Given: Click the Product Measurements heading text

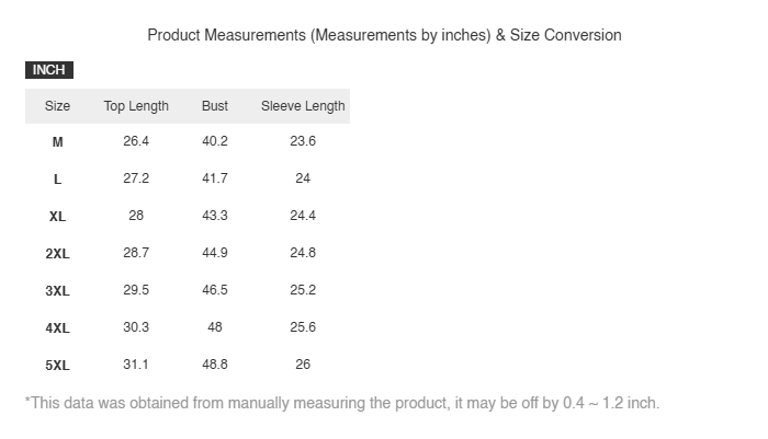Looking at the screenshot, I should [384, 35].
